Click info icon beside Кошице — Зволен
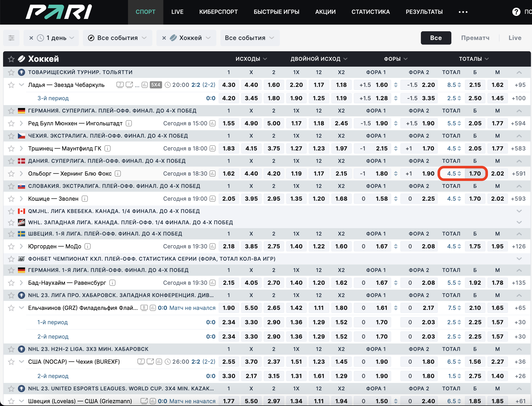This screenshot has height=406, width=532. pyautogui.click(x=85, y=199)
